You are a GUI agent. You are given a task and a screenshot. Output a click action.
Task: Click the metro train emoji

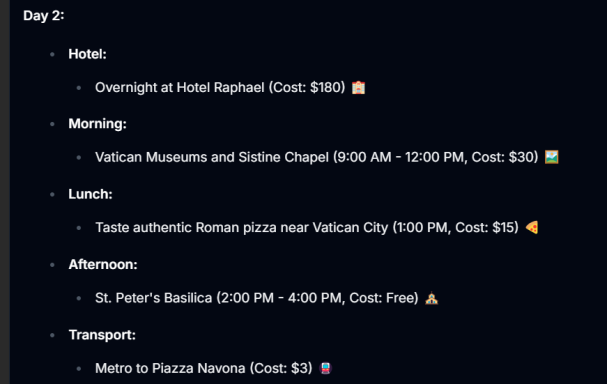pos(325,368)
